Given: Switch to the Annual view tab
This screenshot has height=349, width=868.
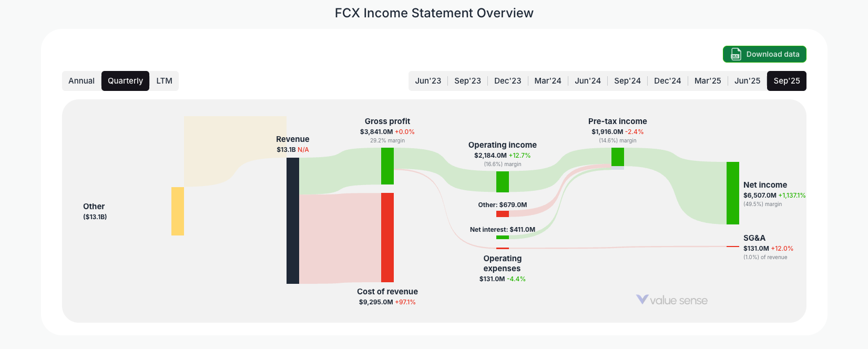Looking at the screenshot, I should point(81,80).
